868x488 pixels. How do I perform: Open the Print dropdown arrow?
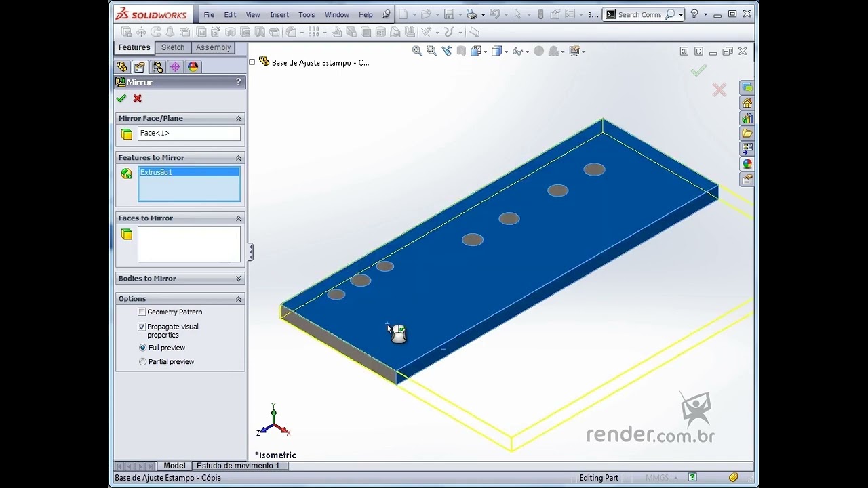click(481, 14)
